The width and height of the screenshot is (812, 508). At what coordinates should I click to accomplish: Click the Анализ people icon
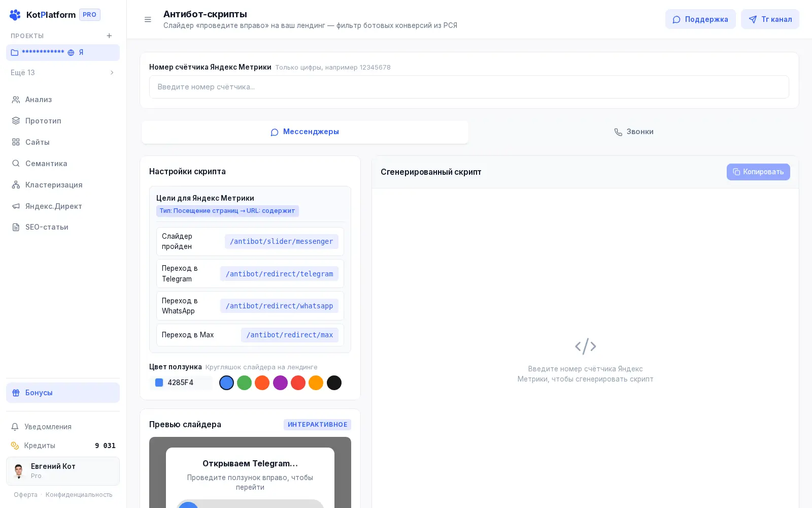16,100
